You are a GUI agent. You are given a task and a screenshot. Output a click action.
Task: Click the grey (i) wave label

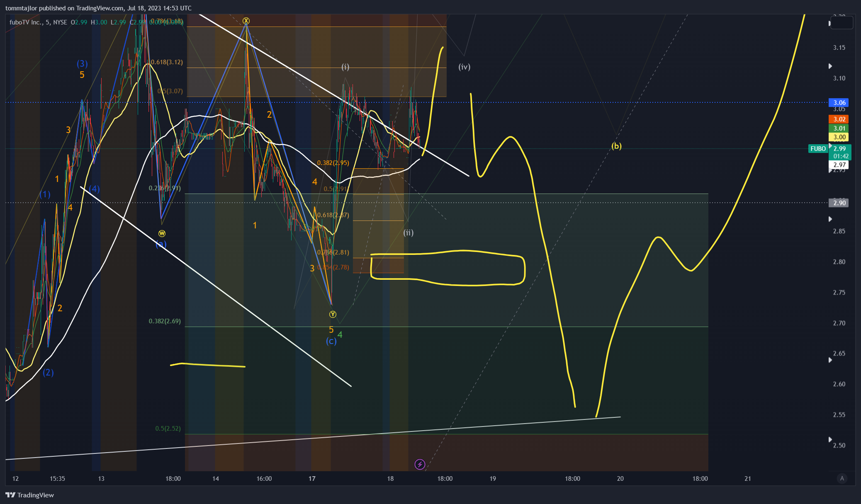[x=345, y=67]
